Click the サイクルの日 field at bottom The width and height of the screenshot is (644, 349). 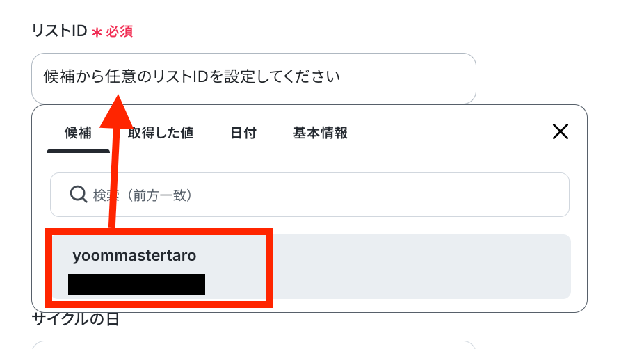[254, 345]
